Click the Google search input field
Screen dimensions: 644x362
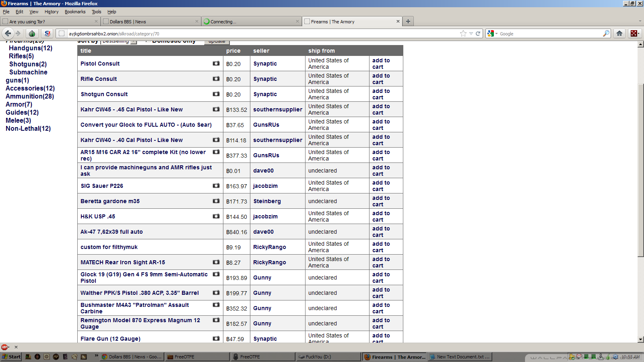(x=550, y=33)
